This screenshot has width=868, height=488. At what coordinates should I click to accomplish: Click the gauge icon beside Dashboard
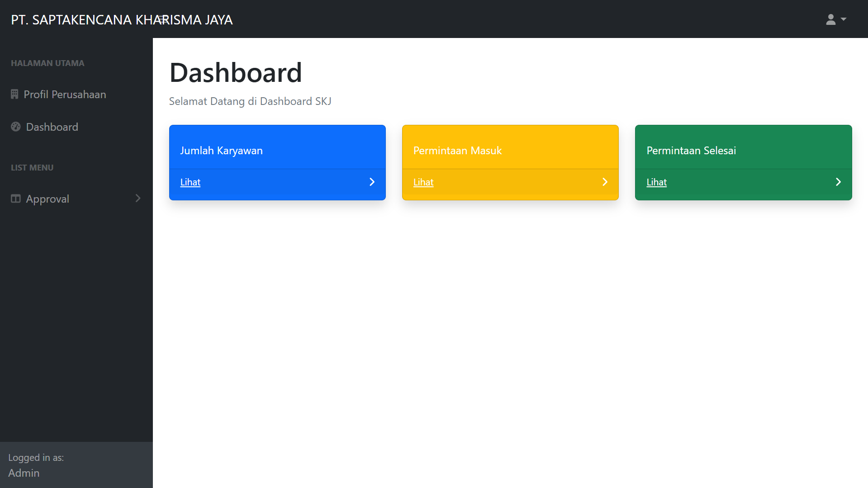(x=16, y=127)
